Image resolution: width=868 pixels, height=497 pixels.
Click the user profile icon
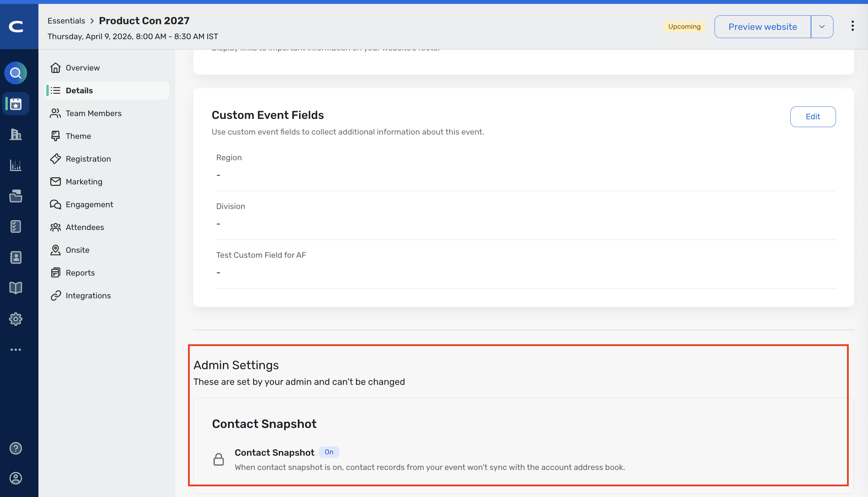click(x=16, y=478)
